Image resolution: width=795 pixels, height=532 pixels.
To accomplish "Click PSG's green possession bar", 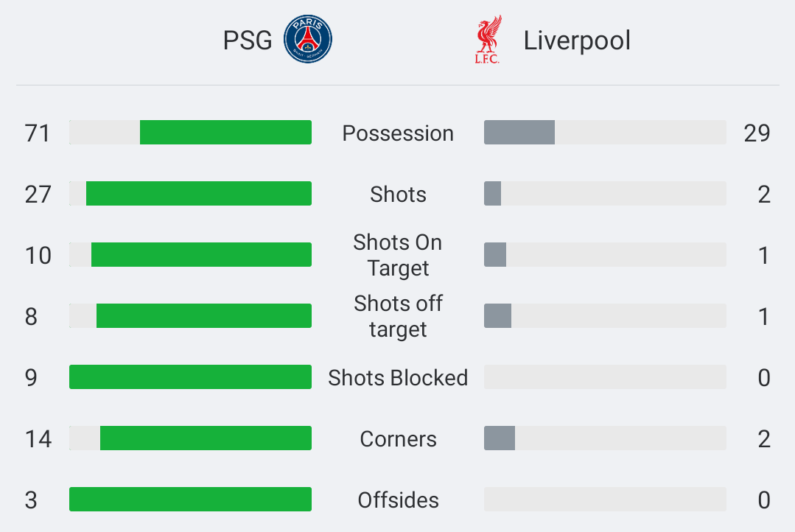I will click(225, 133).
